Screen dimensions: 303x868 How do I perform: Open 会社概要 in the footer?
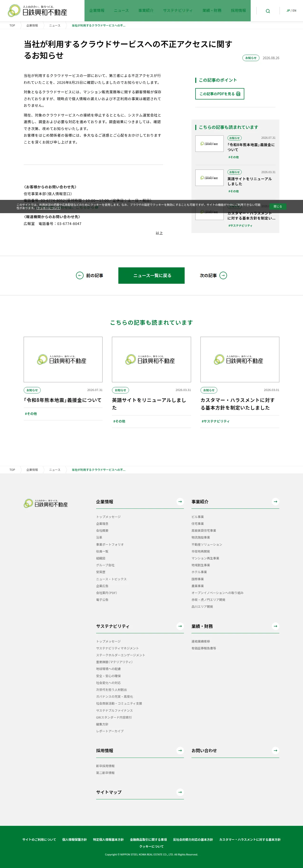coord(102,531)
